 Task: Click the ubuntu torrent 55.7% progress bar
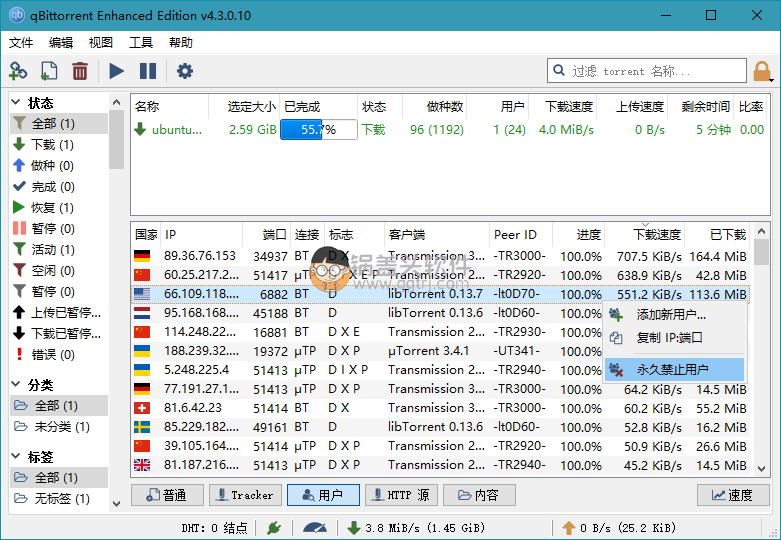(x=319, y=130)
